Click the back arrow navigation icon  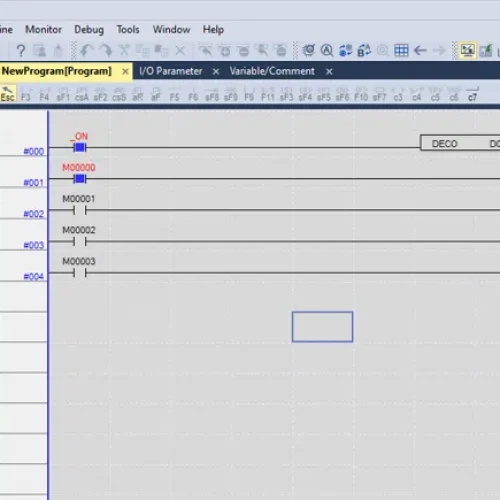pos(420,50)
